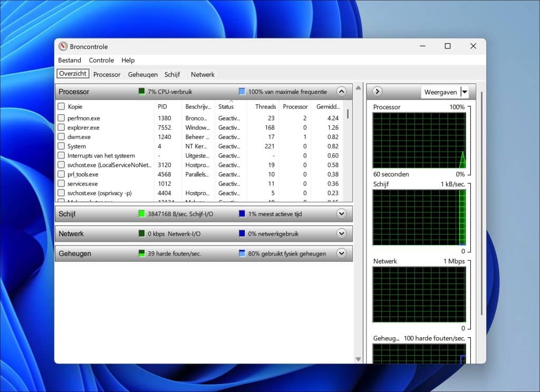
Task: Collapse the Processor section chevron
Action: (x=341, y=92)
